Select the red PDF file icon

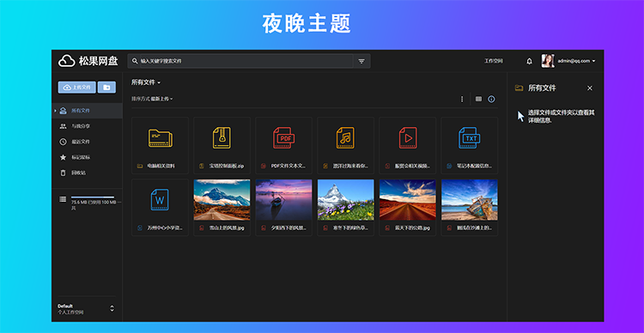coord(284,138)
